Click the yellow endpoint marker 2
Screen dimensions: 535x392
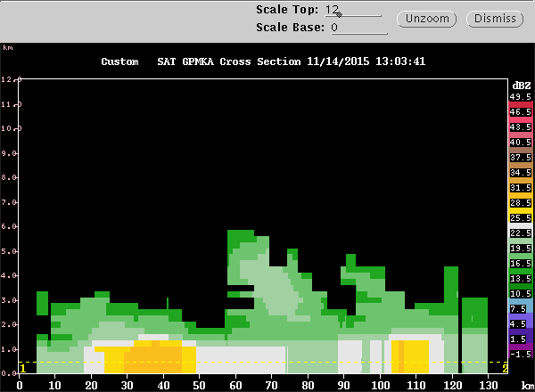[505, 369]
